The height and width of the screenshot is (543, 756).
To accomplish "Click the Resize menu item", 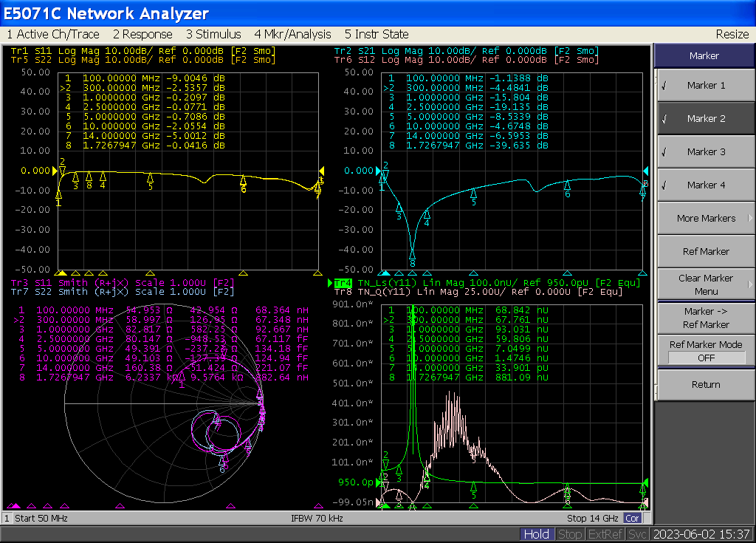I will click(732, 34).
